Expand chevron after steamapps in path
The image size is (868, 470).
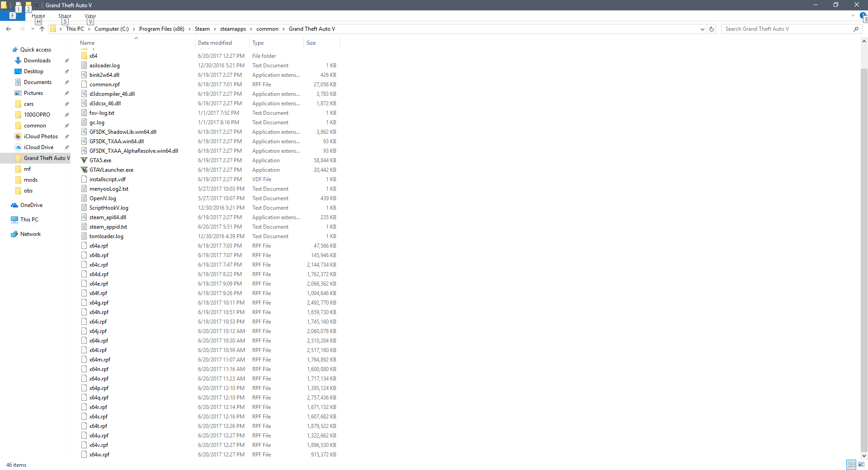pos(251,29)
